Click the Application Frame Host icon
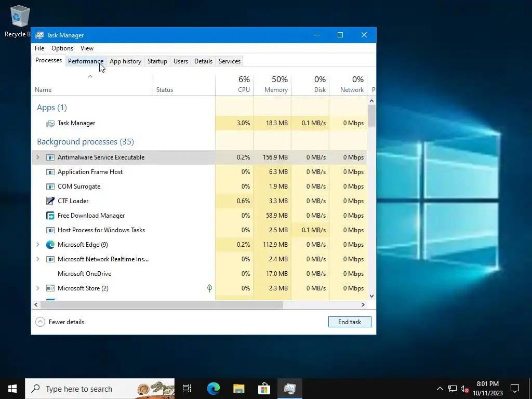The image size is (532, 399). 50,172
